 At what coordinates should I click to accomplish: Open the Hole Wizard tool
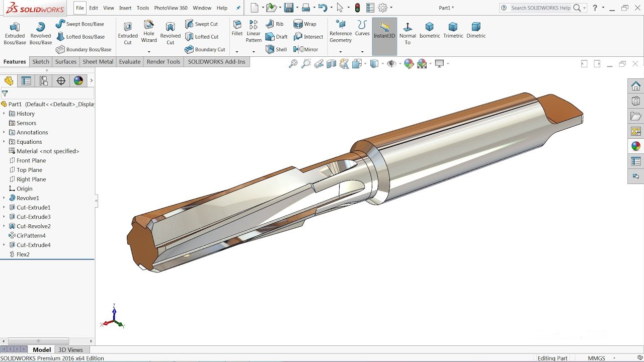point(149,31)
